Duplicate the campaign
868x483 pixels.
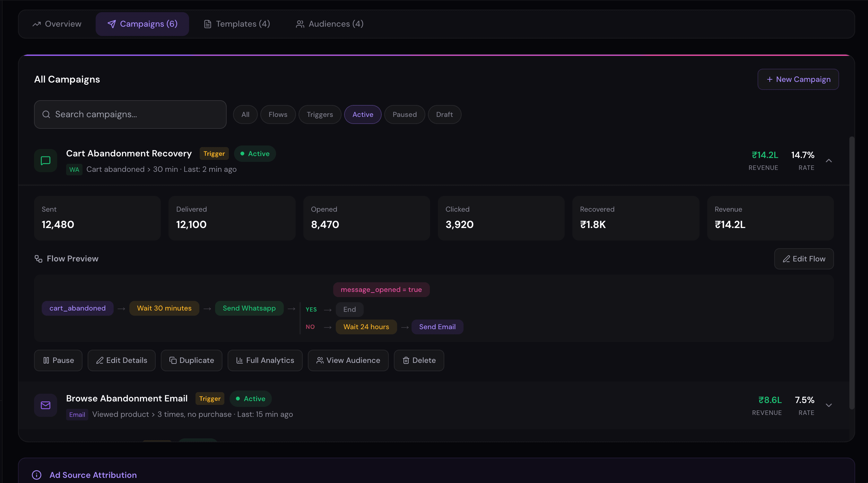tap(191, 361)
